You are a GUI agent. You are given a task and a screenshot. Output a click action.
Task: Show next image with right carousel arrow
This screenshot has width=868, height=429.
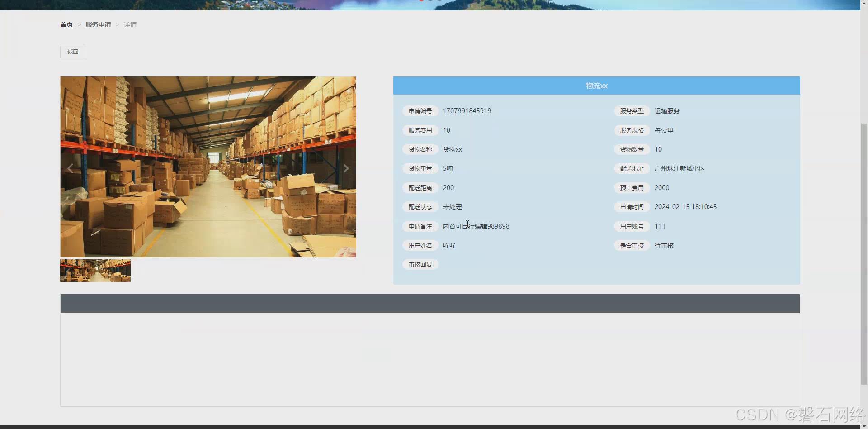(x=346, y=168)
